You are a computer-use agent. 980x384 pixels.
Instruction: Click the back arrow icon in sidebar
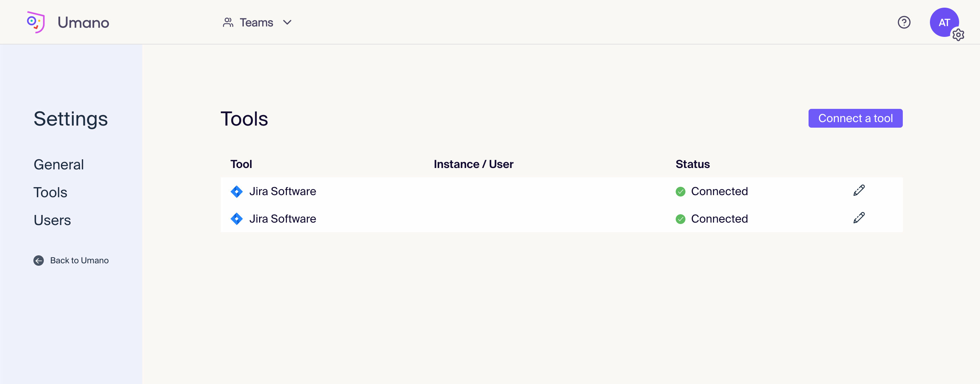pos(38,260)
